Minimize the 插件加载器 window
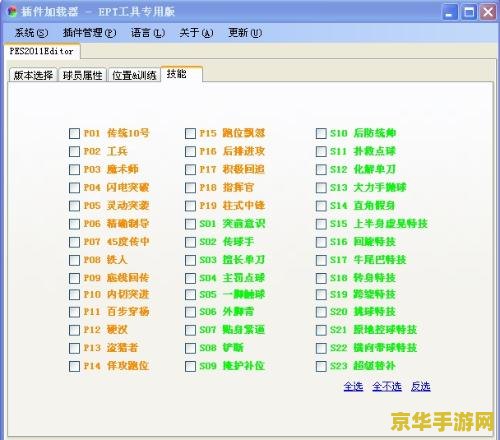 (449, 13)
